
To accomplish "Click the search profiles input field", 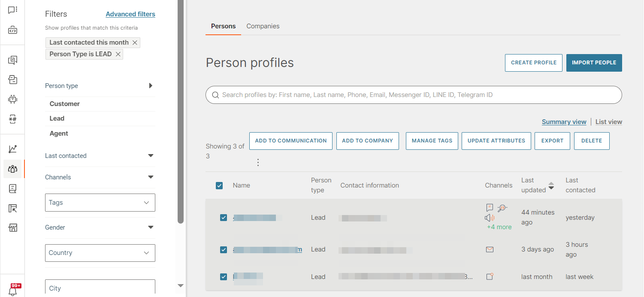I will (x=414, y=95).
